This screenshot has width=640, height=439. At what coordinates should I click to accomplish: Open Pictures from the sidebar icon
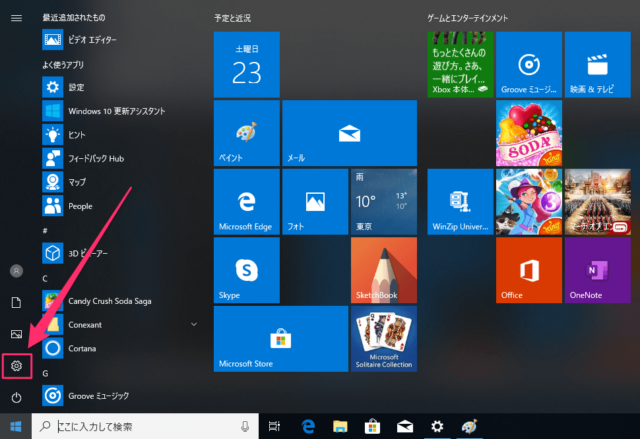[16, 334]
